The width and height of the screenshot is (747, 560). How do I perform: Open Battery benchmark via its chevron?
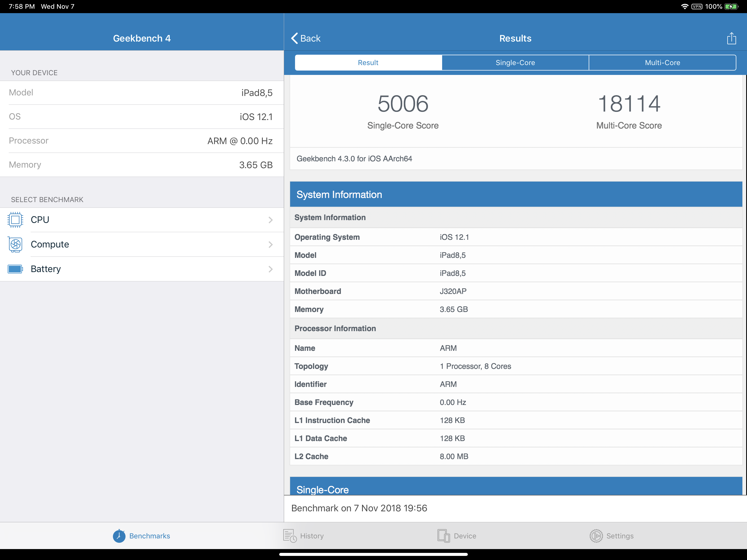click(x=270, y=269)
